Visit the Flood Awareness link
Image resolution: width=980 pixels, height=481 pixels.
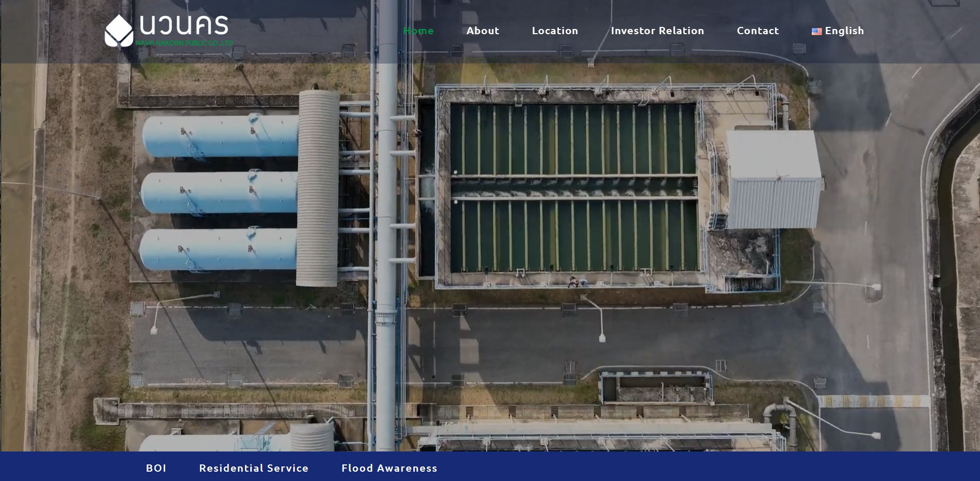389,468
